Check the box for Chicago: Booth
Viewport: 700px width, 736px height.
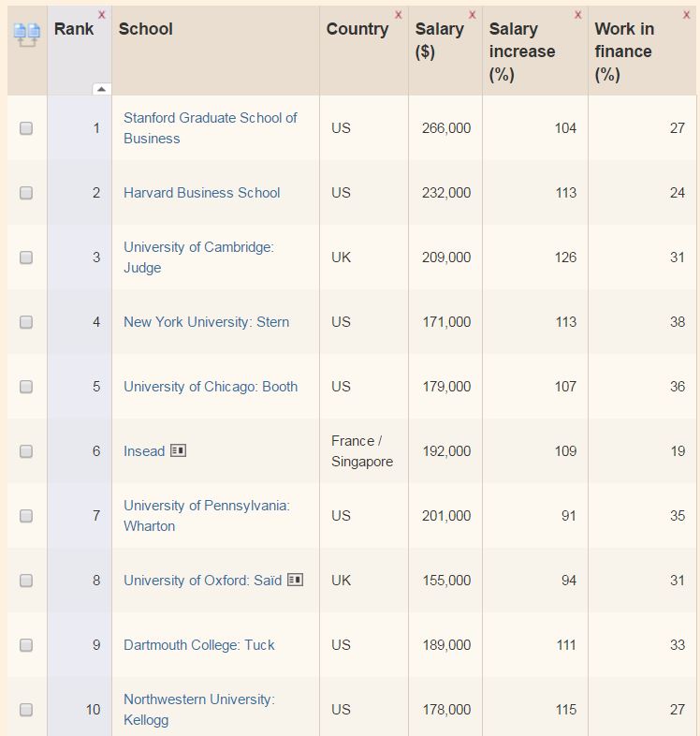(26, 387)
